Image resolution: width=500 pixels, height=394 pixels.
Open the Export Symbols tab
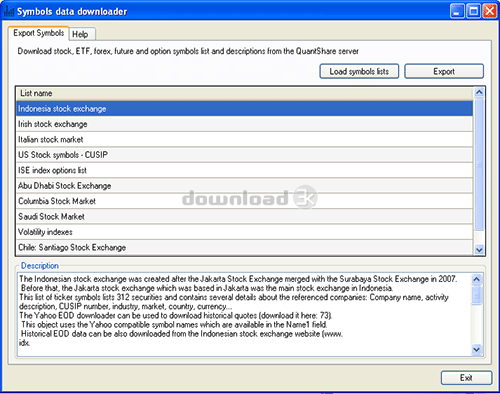[39, 33]
